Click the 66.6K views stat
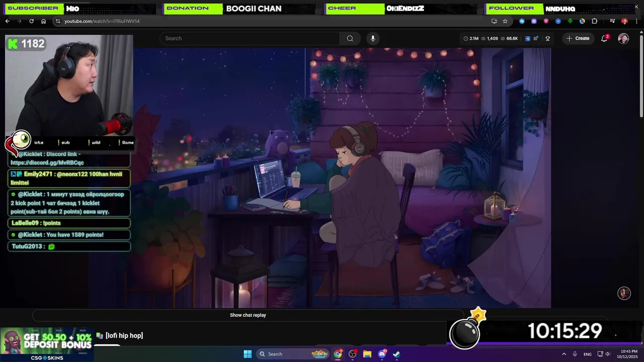This screenshot has height=362, width=644. point(509,38)
